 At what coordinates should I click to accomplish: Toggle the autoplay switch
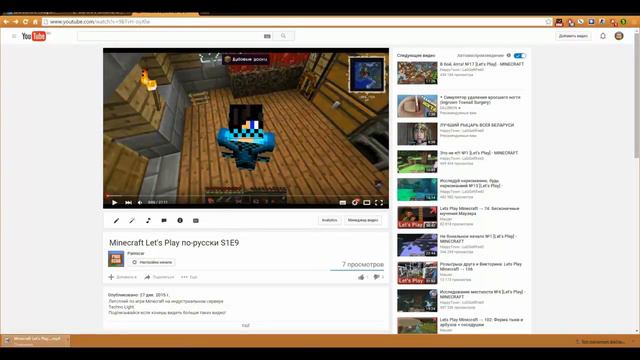(x=520, y=56)
